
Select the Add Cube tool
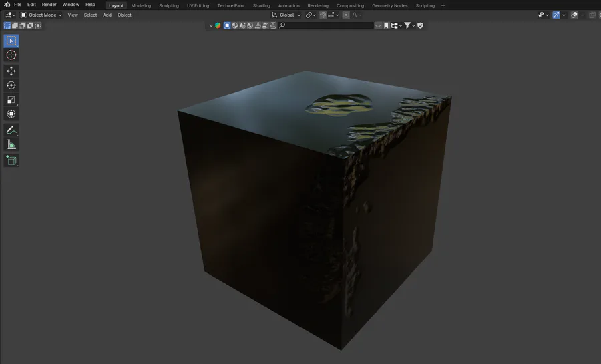[x=11, y=160]
